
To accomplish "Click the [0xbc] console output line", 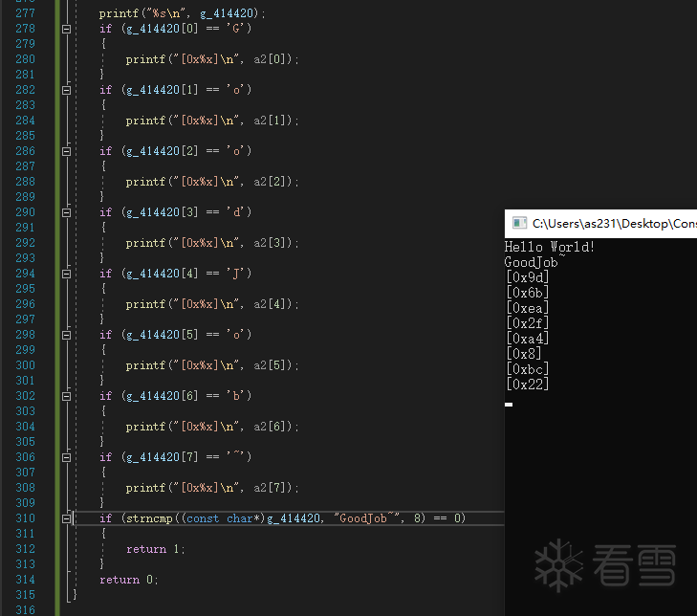I will 527,369.
